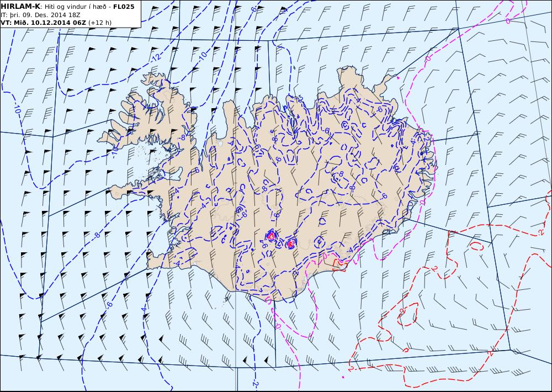Click the '-12' temperature contour label

click(x=157, y=57)
